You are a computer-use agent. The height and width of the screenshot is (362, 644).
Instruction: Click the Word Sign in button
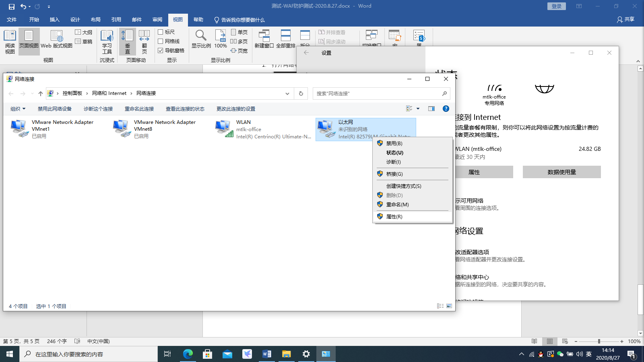click(557, 6)
